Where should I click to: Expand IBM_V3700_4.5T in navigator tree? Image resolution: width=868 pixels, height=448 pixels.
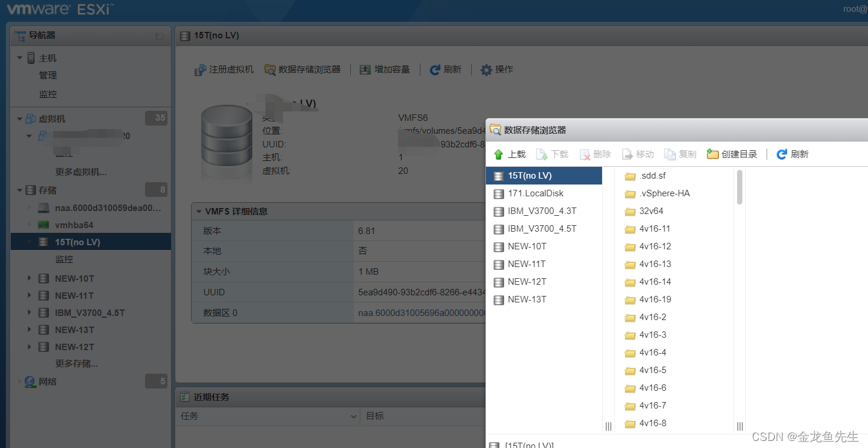click(x=29, y=312)
